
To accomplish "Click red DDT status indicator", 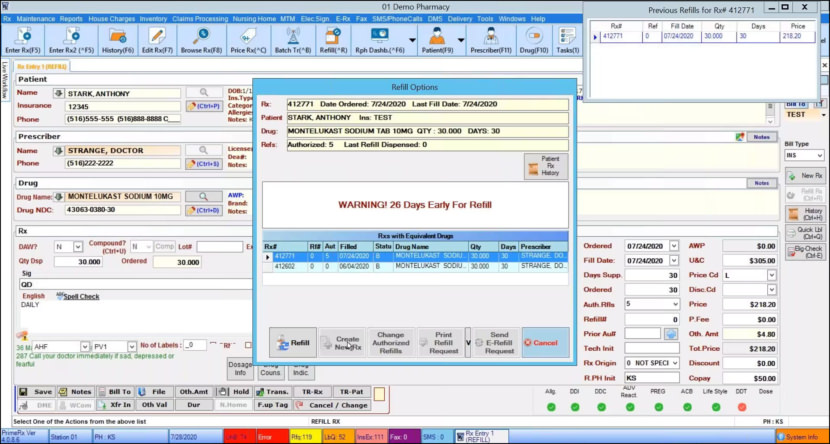I will click(742, 407).
